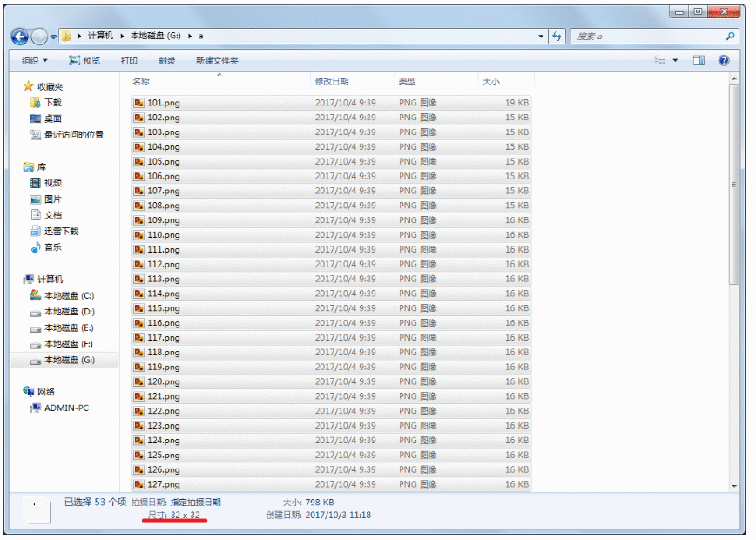756x540 pixels.
Task: Select the file 113.png
Action: 164,279
